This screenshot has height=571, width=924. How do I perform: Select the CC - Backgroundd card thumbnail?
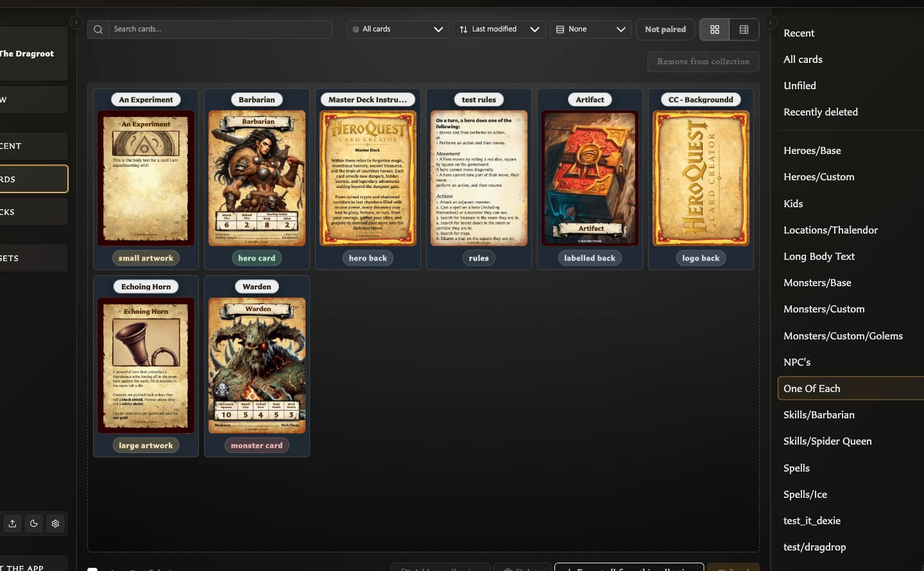pyautogui.click(x=701, y=178)
